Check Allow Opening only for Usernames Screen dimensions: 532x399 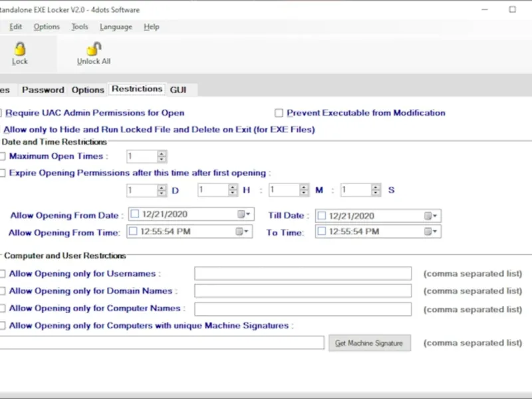[3, 273]
